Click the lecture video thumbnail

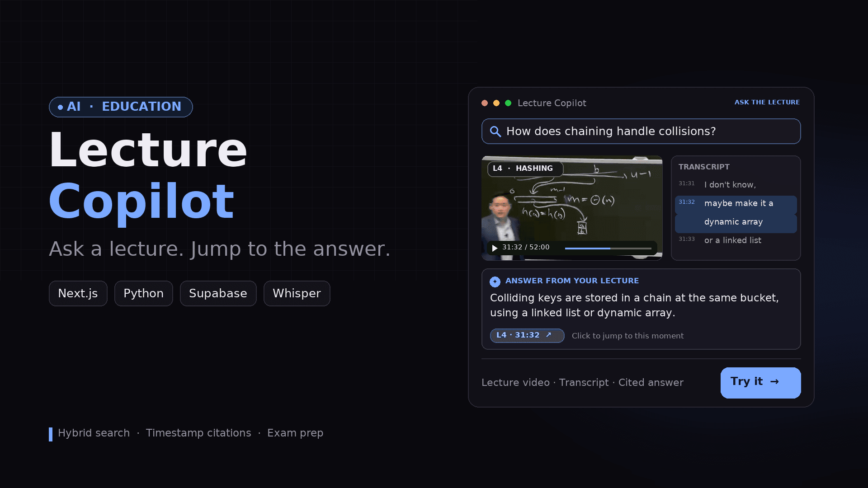(x=572, y=208)
